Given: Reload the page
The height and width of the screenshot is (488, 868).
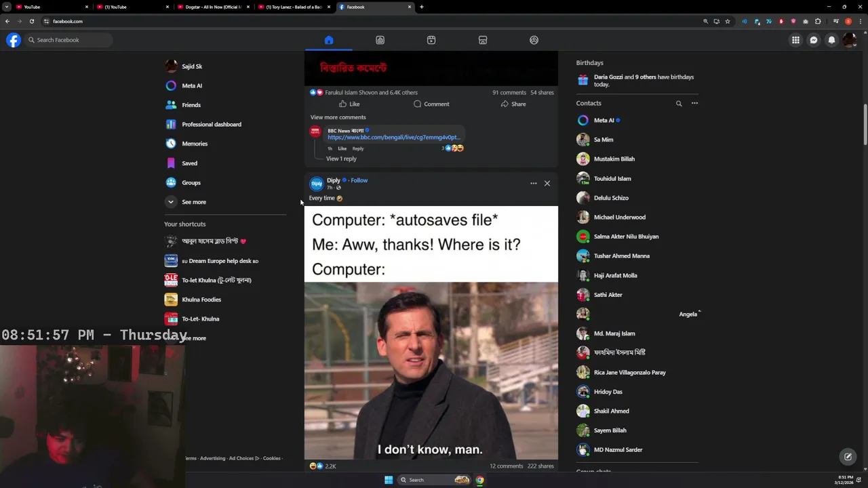Looking at the screenshot, I should coord(31,21).
